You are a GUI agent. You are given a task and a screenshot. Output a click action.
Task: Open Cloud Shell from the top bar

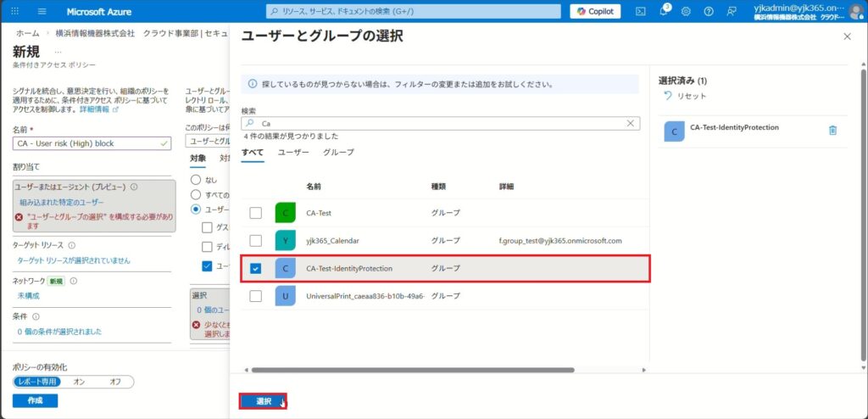coord(641,11)
